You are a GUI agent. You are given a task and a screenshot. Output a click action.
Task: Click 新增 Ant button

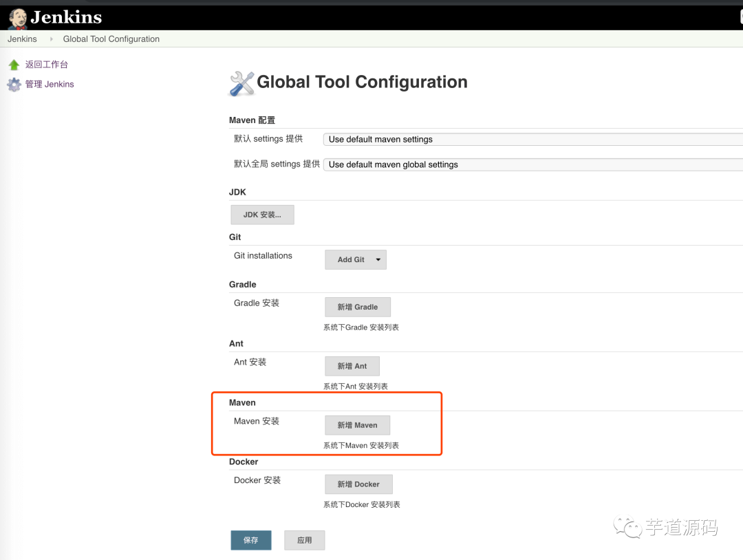point(352,366)
